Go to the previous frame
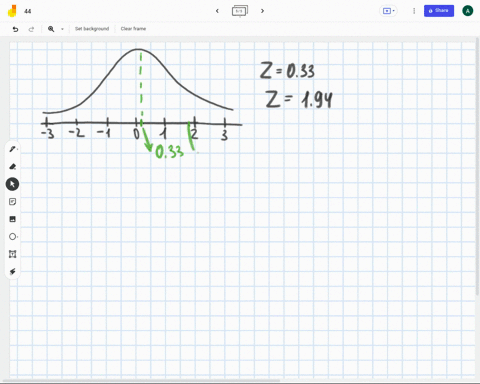The width and height of the screenshot is (480, 384). [x=217, y=11]
